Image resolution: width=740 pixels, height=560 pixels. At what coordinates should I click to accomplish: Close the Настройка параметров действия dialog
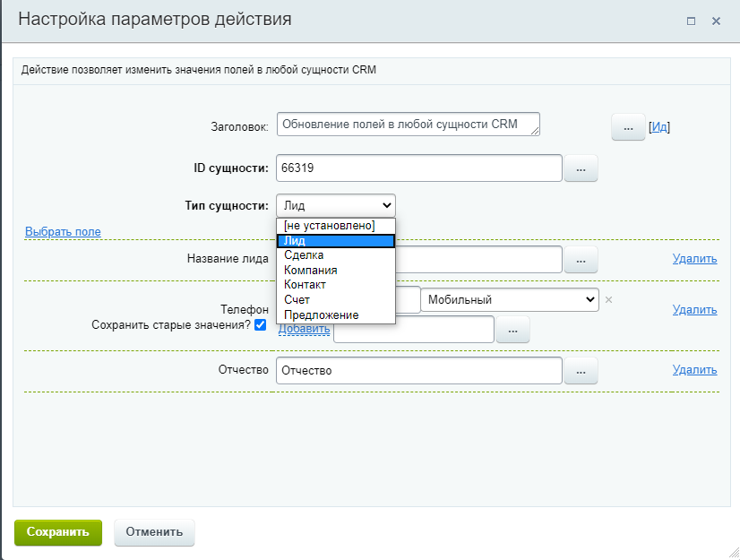[x=716, y=21]
